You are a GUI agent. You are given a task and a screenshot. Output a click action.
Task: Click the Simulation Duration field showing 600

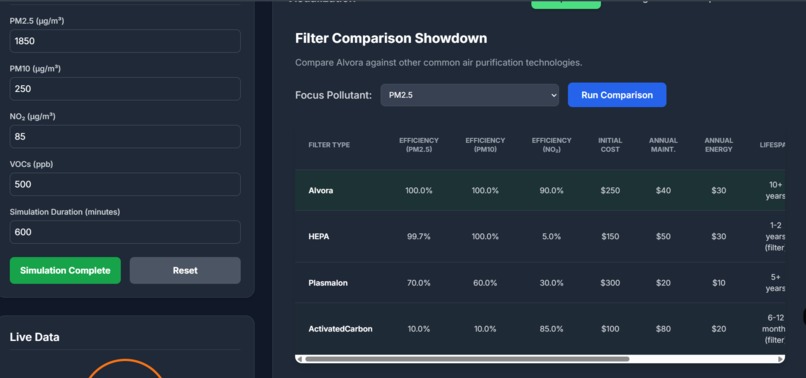pos(125,232)
